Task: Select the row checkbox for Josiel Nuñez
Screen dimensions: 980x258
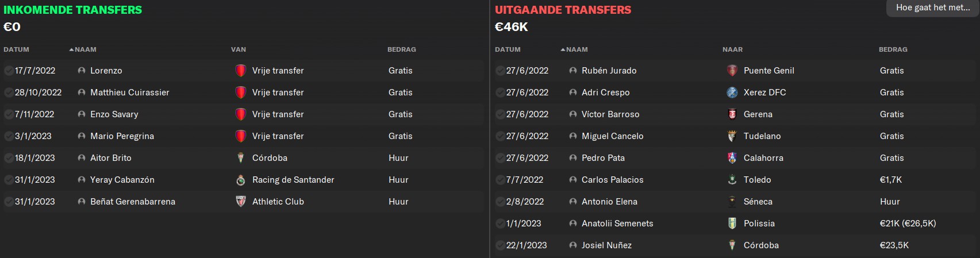Action: coord(500,245)
